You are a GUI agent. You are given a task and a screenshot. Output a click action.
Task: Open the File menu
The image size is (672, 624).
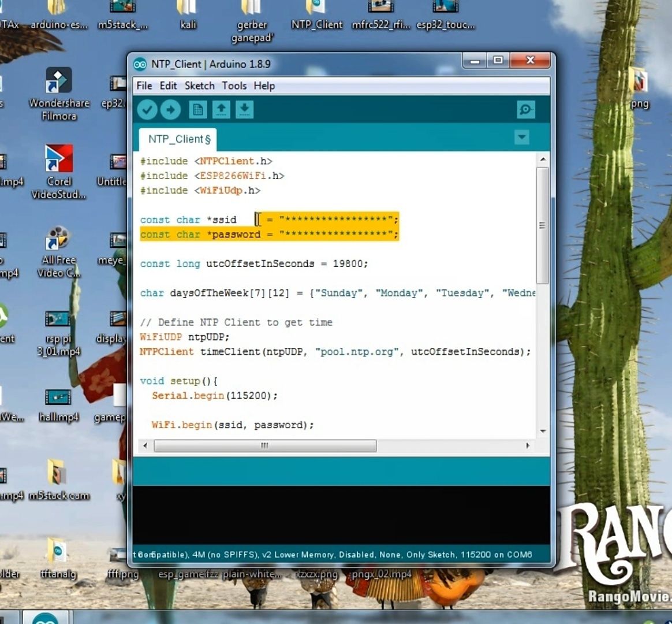point(144,86)
